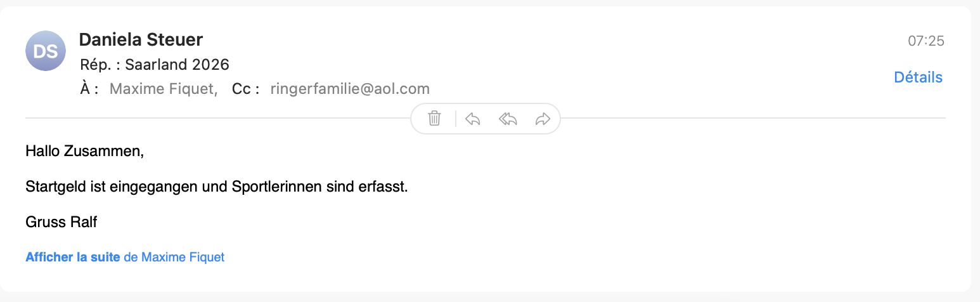The image size is (980, 302).
Task: Click the sender name Daniela Steuer
Action: pyautogui.click(x=141, y=40)
